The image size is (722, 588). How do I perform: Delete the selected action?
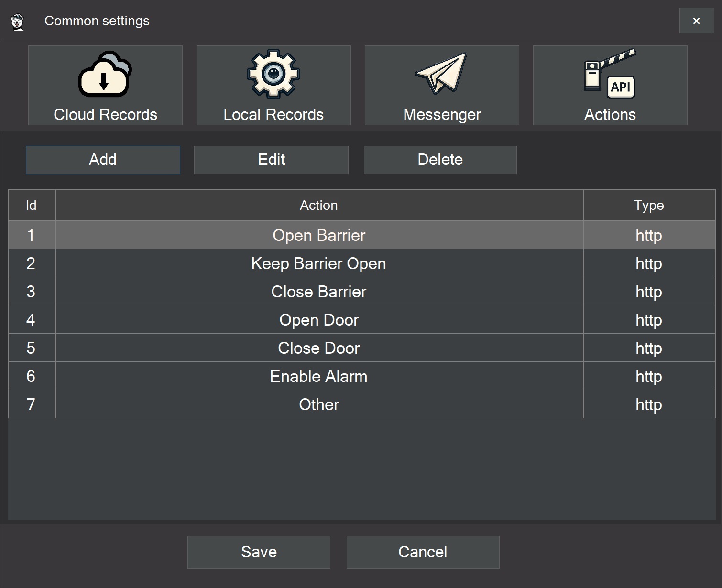pos(440,160)
